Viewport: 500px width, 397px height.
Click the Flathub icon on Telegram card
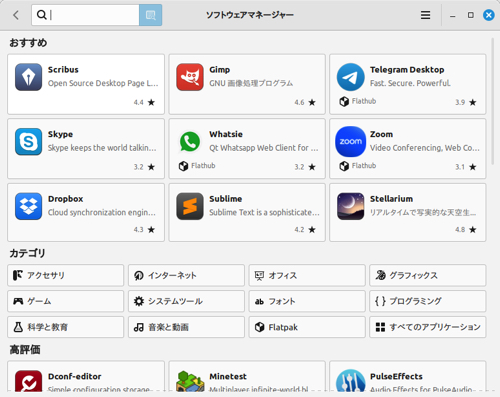pyautogui.click(x=344, y=101)
